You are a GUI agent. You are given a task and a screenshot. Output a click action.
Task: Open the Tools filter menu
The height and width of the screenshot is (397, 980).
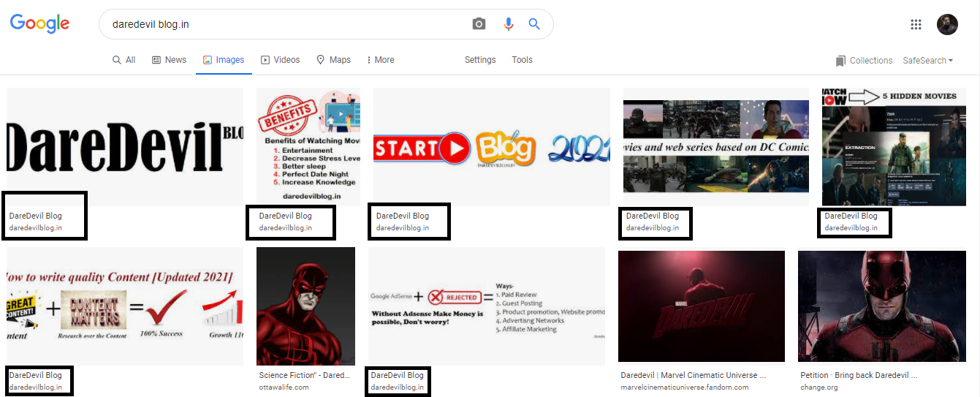[x=522, y=60]
